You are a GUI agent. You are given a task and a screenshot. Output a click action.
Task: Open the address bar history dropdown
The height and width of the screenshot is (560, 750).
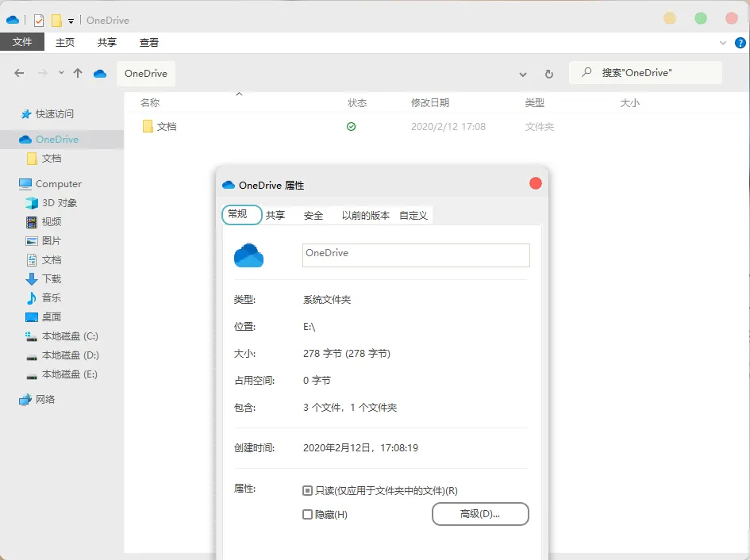point(523,74)
